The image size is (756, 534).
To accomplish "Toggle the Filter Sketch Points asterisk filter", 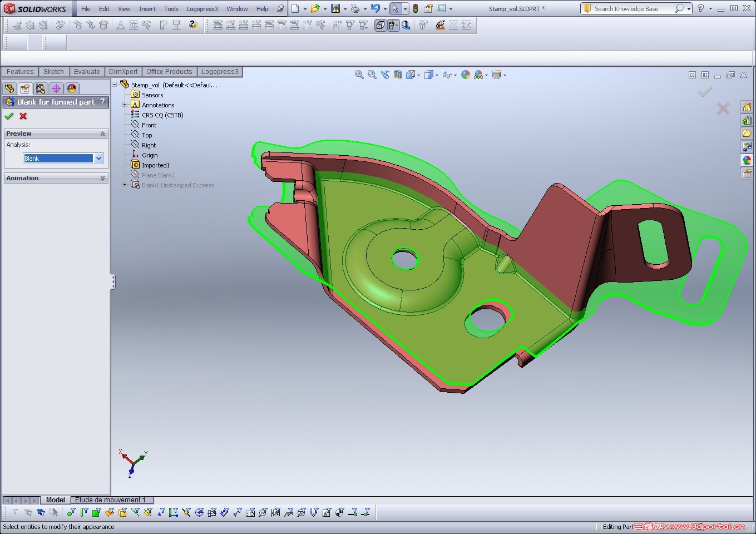I will [161, 512].
